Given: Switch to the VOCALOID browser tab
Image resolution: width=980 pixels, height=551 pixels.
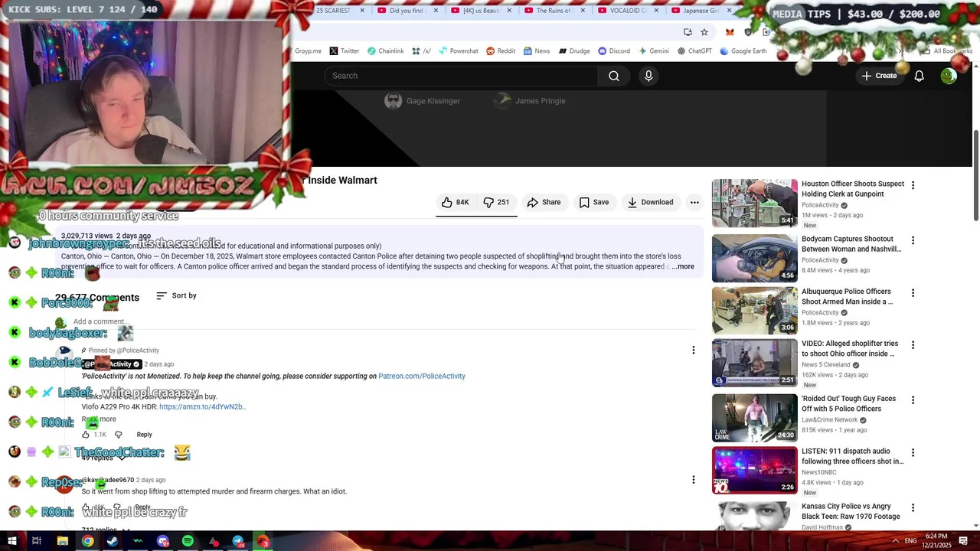Looking at the screenshot, I should pyautogui.click(x=626, y=11).
